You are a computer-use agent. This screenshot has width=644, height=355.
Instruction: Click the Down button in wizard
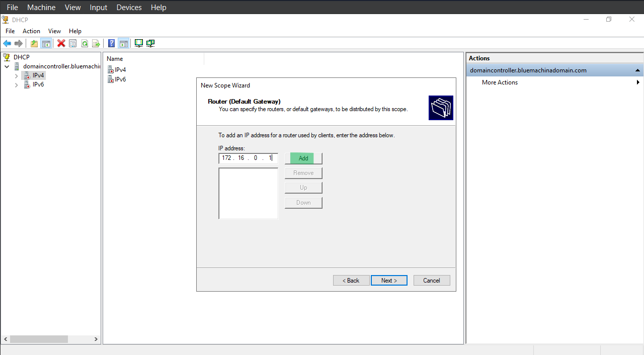(x=303, y=203)
